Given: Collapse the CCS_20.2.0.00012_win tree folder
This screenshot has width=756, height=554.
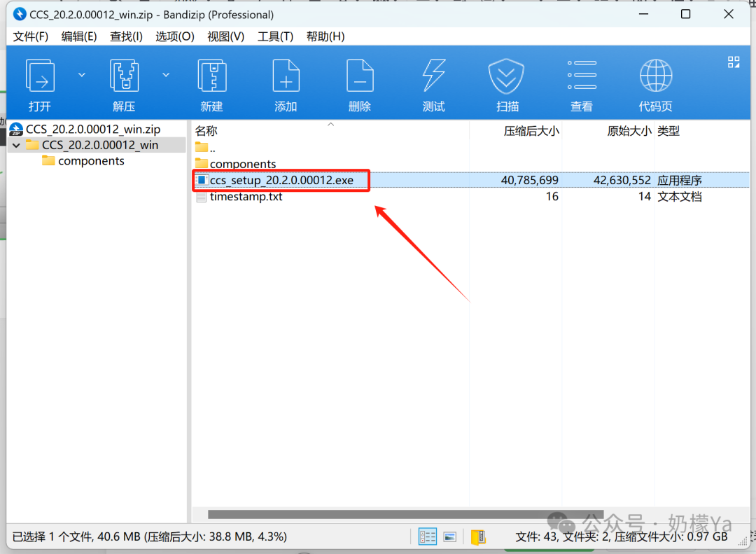Looking at the screenshot, I should (16, 145).
